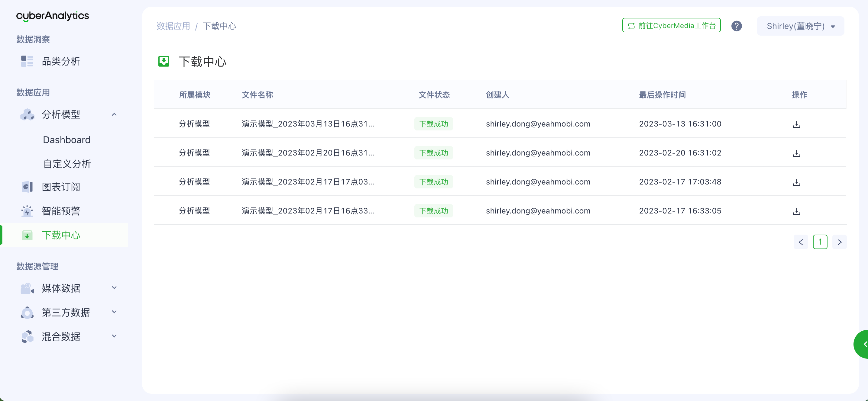Screen dimensions: 868x401
Task: Go to next page arrow
Action: coord(839,242)
